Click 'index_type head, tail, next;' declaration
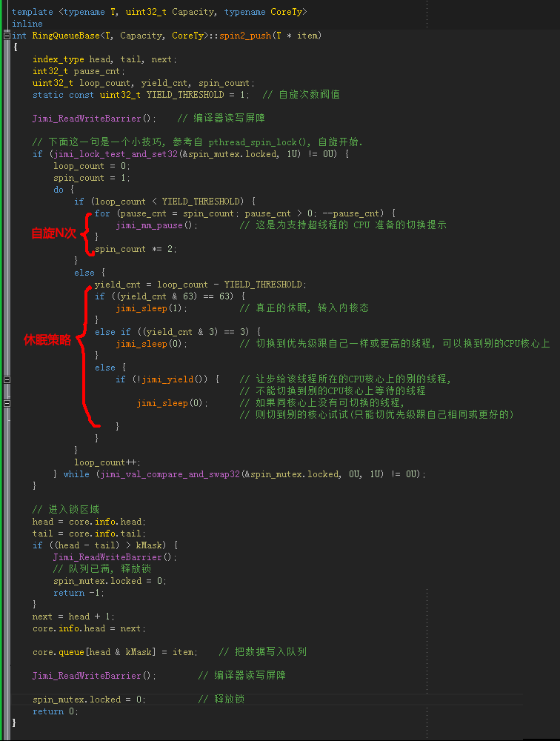560x741 pixels. (x=104, y=59)
